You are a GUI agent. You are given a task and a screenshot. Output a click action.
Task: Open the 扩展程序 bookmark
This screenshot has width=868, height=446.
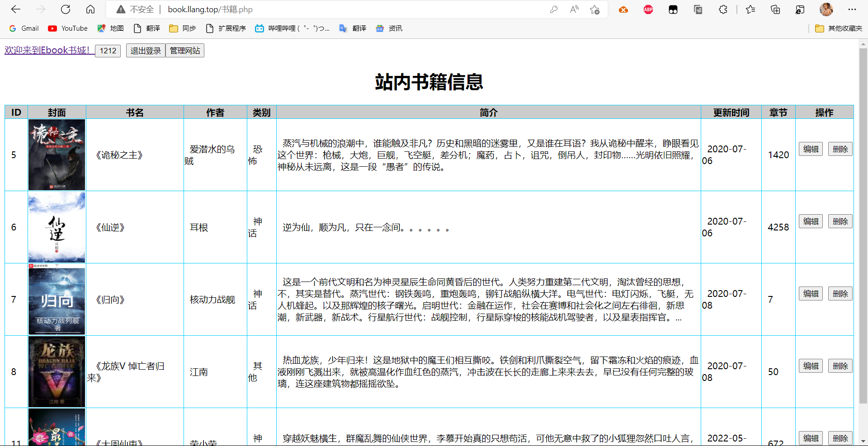click(226, 28)
